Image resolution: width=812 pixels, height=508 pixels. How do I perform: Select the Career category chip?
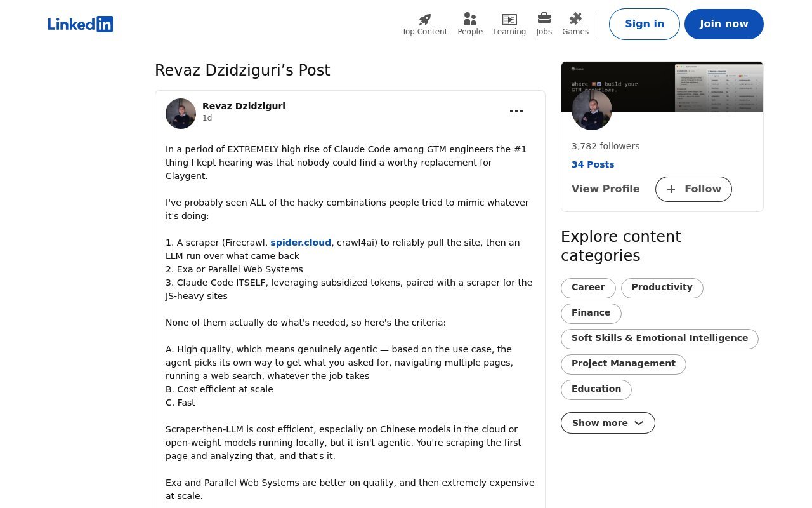click(588, 288)
